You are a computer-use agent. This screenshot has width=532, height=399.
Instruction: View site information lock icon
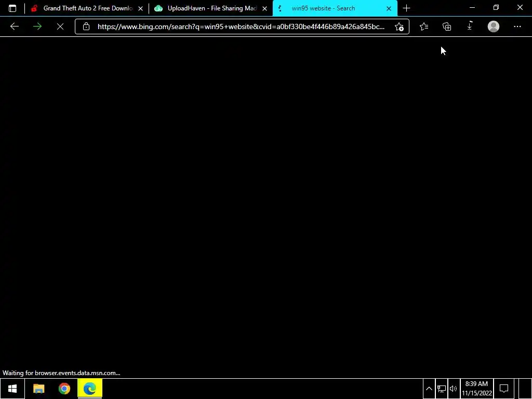pyautogui.click(x=86, y=26)
